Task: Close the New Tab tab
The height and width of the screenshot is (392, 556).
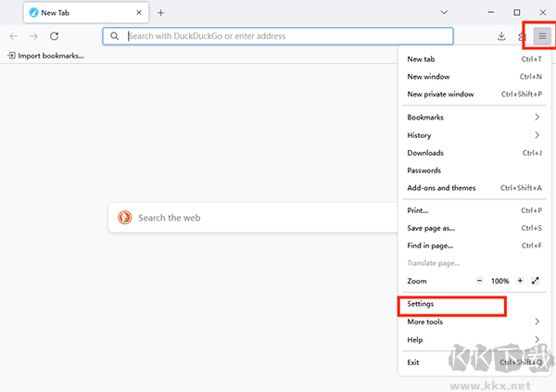Action: (x=140, y=13)
